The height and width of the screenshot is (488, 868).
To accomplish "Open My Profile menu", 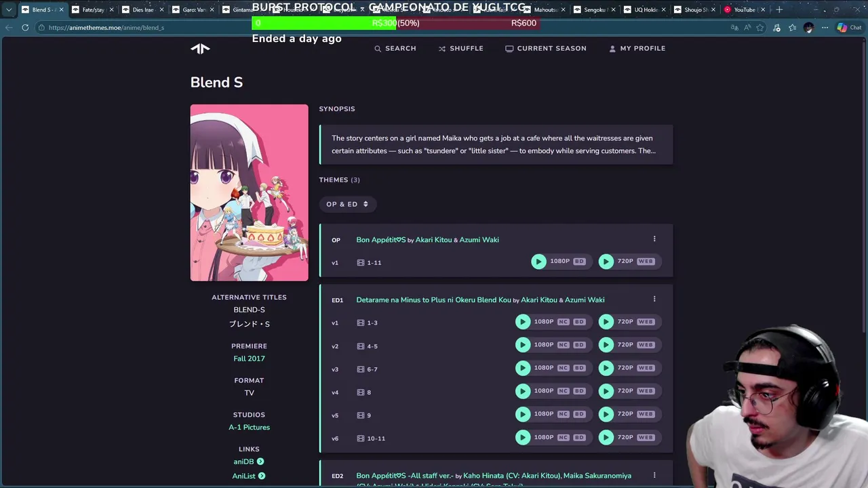I will point(637,49).
